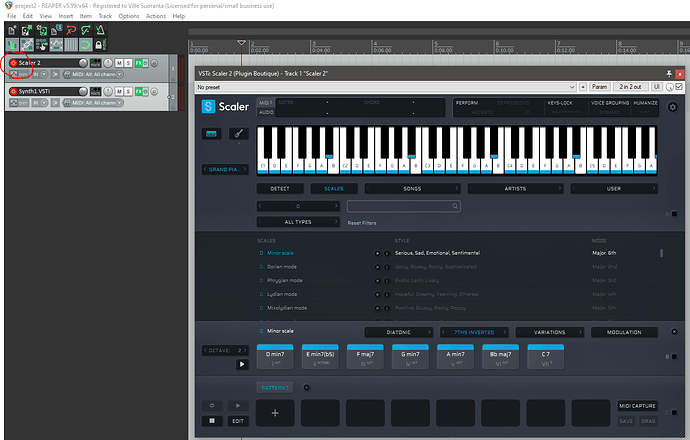Click the MIDI CAPTURE button

pos(637,406)
